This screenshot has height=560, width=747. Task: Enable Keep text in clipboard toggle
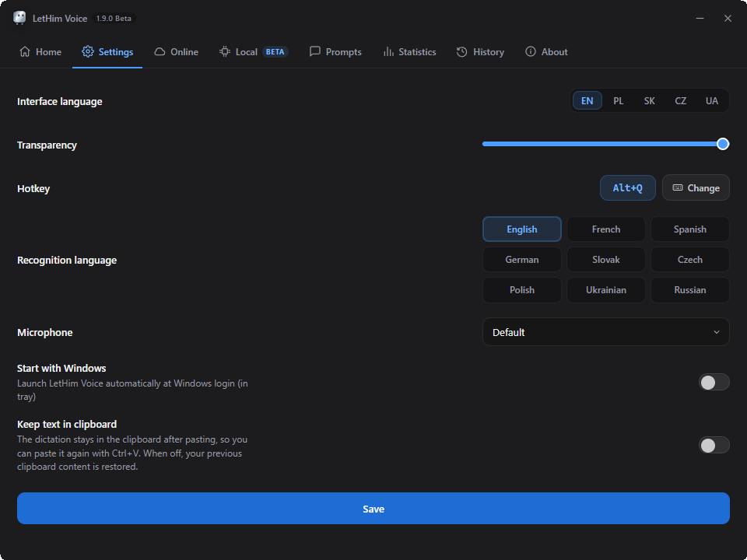(714, 445)
